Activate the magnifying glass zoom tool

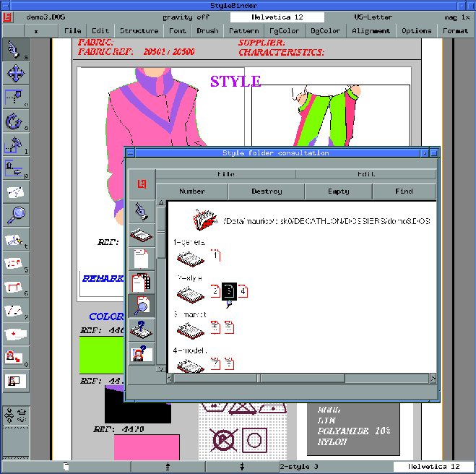click(14, 215)
